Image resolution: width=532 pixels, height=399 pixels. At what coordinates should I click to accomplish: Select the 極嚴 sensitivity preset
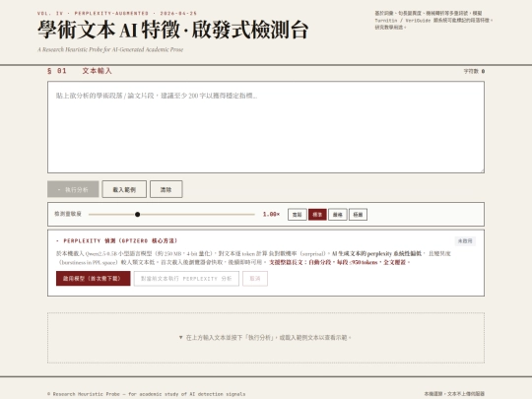(358, 215)
